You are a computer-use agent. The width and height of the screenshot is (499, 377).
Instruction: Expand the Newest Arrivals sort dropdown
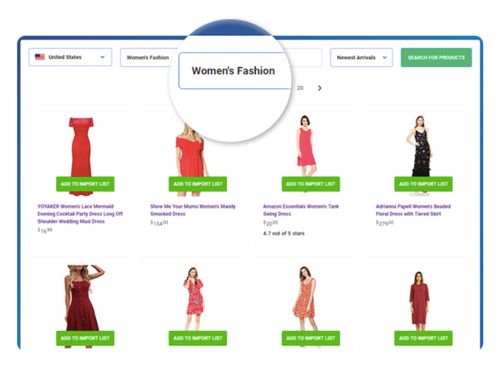coord(361,57)
